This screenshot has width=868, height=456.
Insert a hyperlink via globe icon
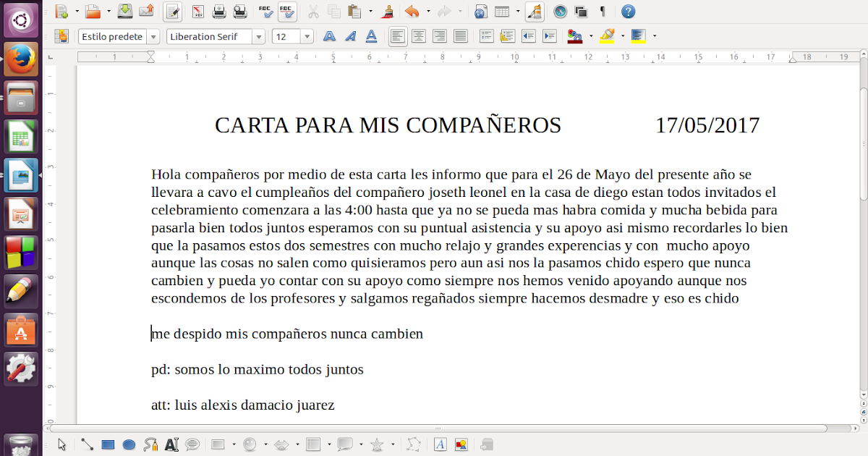(x=481, y=11)
